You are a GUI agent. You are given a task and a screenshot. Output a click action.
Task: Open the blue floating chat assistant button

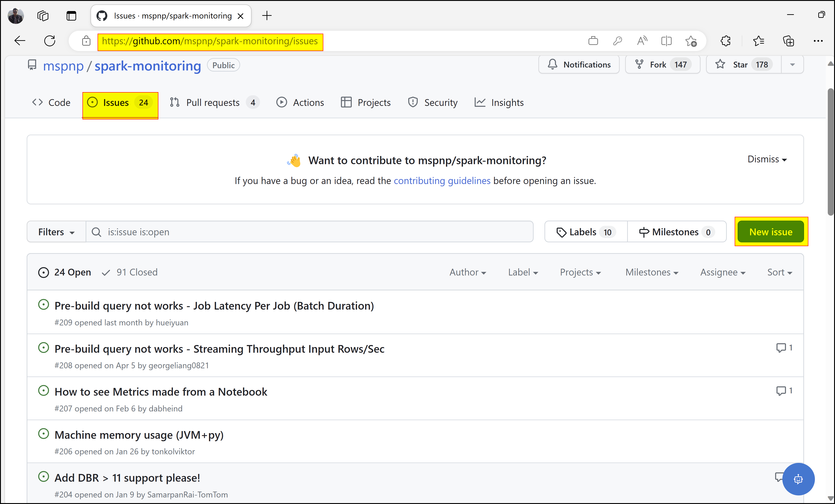(798, 479)
